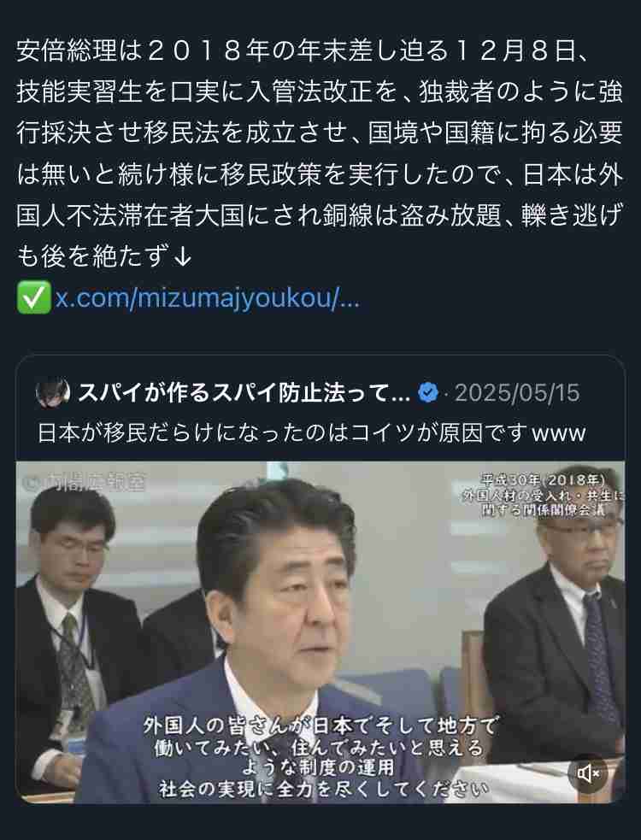
Task: Click the subtitle line 社会の実現に全力を尽くしてください
Action: [323, 788]
